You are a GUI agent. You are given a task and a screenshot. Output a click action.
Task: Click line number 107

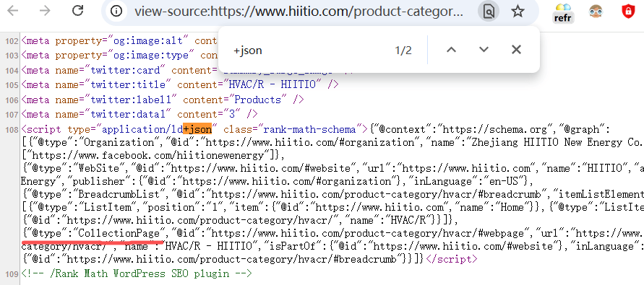click(12, 115)
